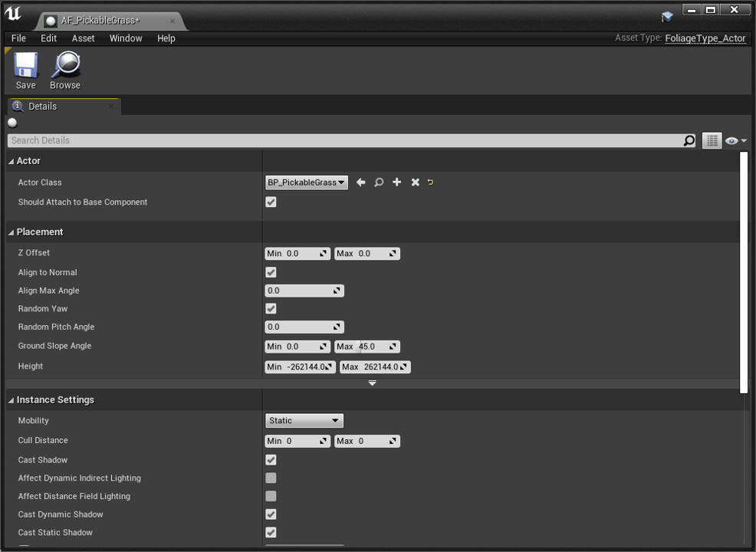Create new Blueprint with the plus icon
756x552 pixels.
[397, 182]
